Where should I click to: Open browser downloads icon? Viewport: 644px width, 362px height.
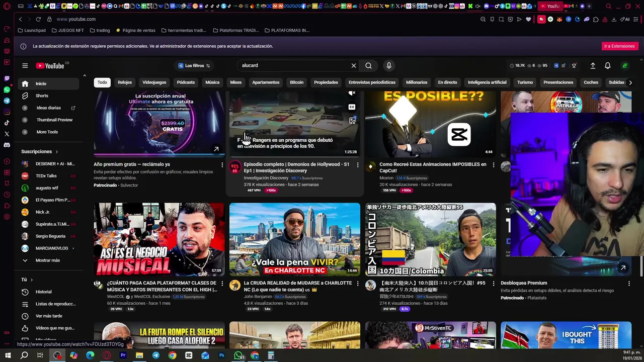[x=614, y=19]
